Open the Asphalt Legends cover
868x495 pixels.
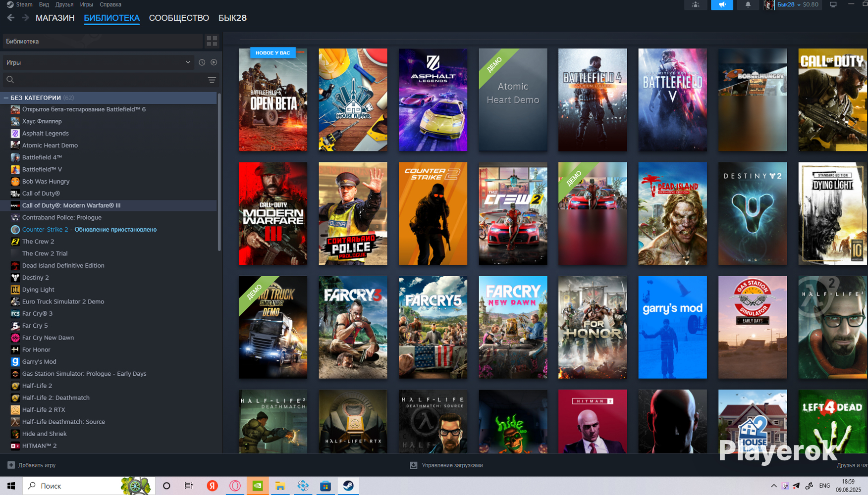(x=433, y=99)
